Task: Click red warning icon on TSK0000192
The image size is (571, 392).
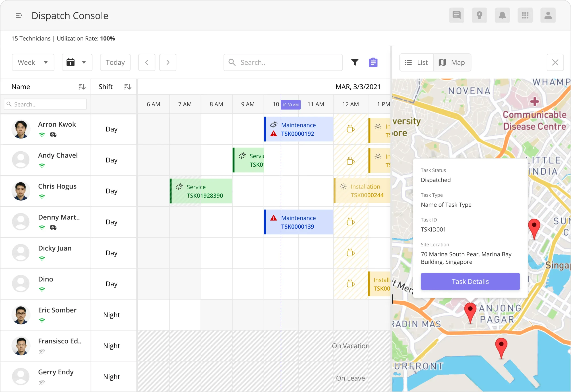Action: click(273, 134)
